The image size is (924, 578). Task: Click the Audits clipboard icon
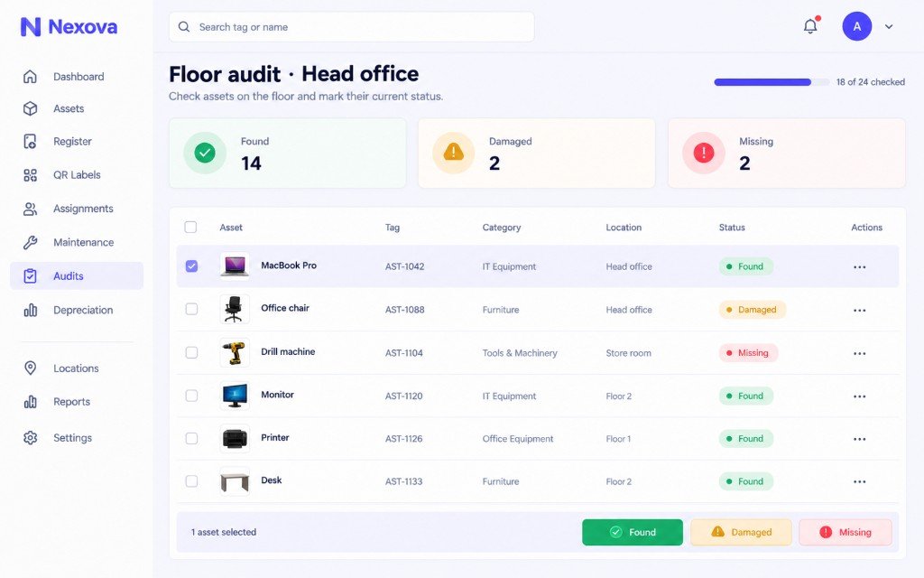tap(30, 276)
